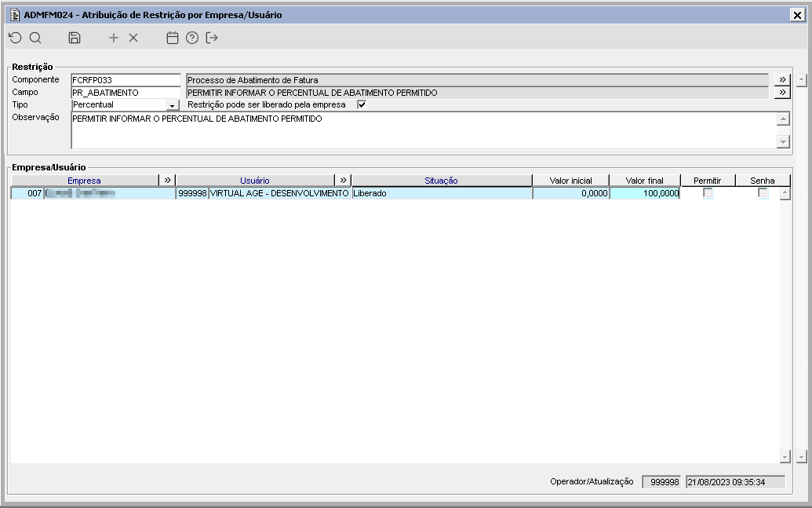Click the Situação column header

click(441, 181)
